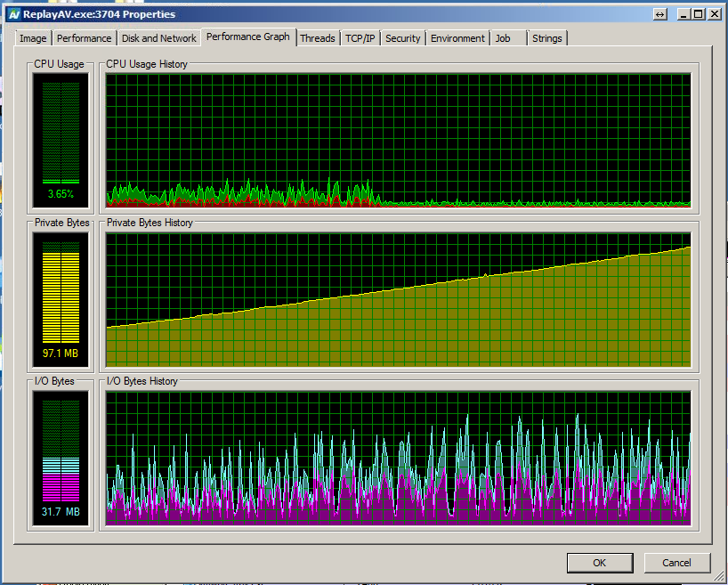Viewport: 728px width, 585px height.
Task: Select the Performance Graph tab
Action: point(248,37)
